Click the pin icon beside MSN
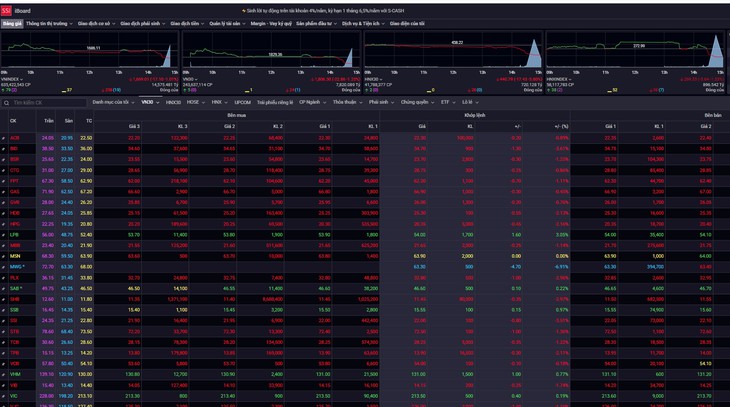 click(4, 256)
